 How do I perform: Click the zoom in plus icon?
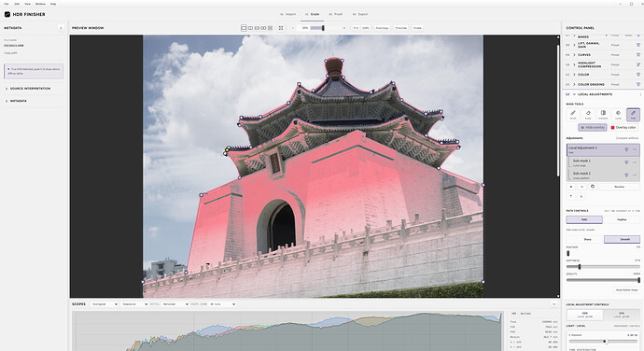[344, 28]
